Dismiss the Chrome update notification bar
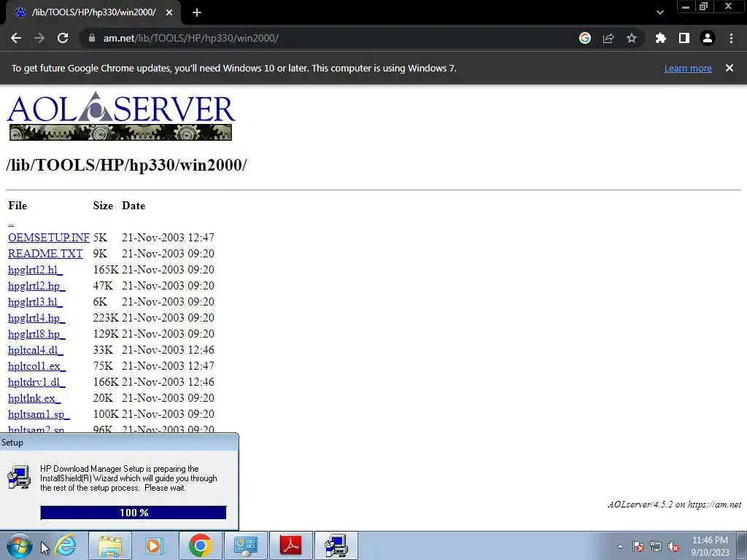747x560 pixels. pos(729,68)
